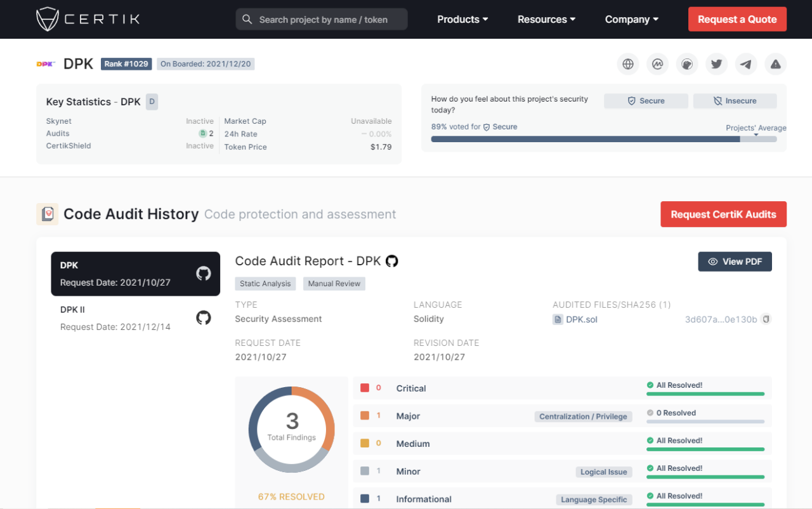
Task: Click the Rank #1029 badge
Action: [x=126, y=63]
